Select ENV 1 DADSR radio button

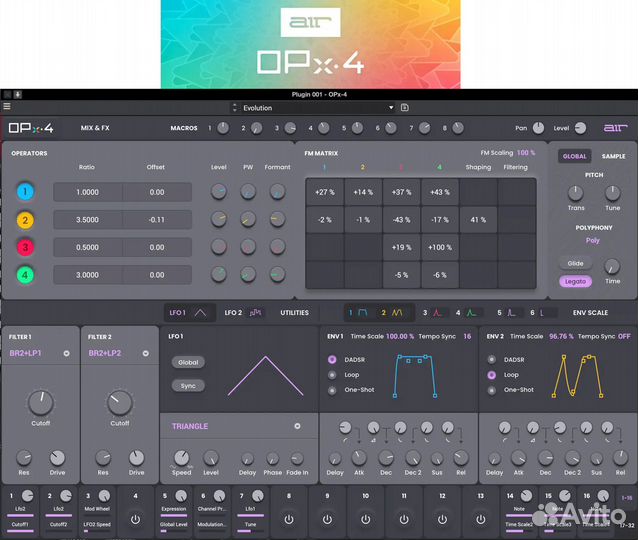[x=332, y=359]
